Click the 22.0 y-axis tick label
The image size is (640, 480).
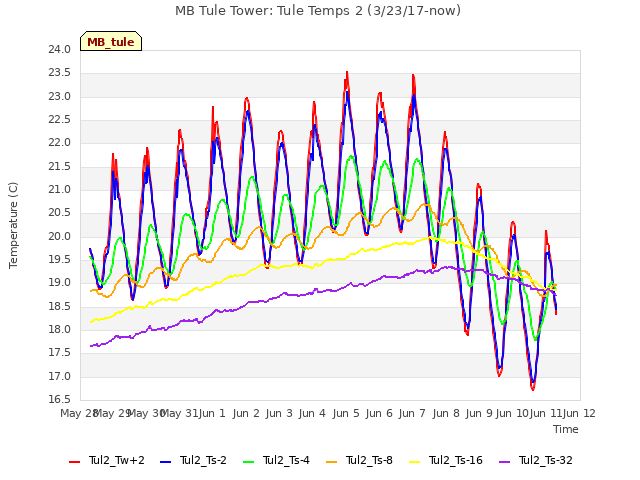[x=60, y=143]
